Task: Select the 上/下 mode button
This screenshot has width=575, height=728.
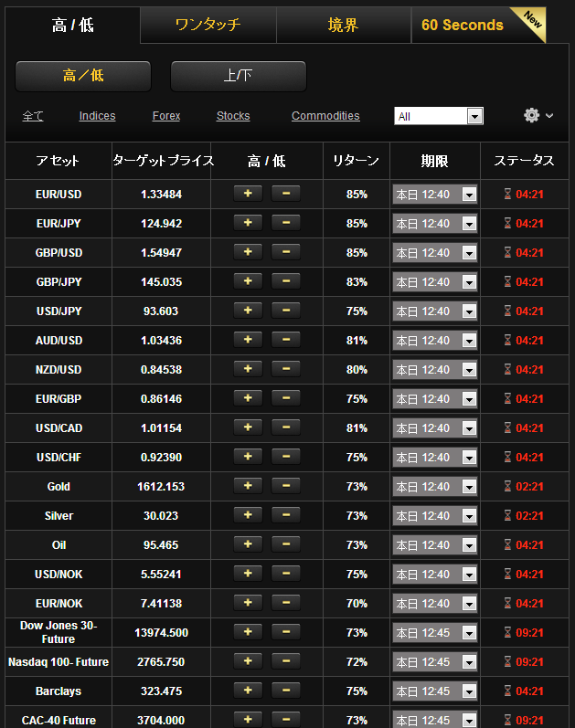Action: click(x=239, y=76)
